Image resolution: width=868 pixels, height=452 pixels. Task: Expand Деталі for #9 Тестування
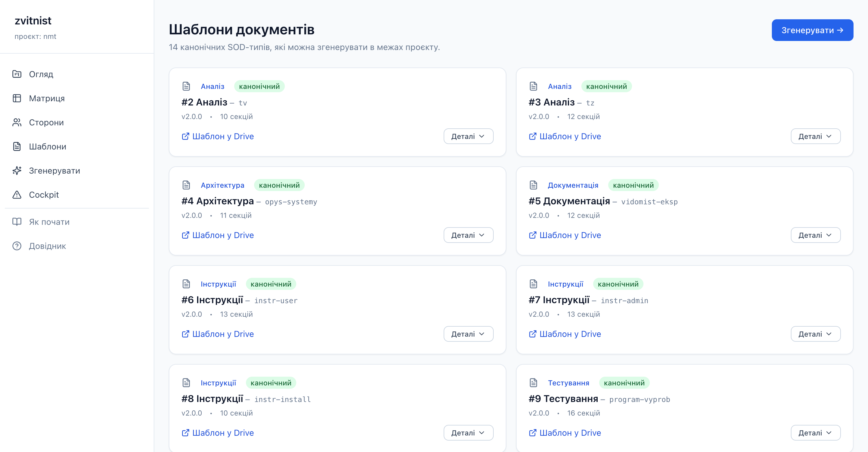point(816,433)
